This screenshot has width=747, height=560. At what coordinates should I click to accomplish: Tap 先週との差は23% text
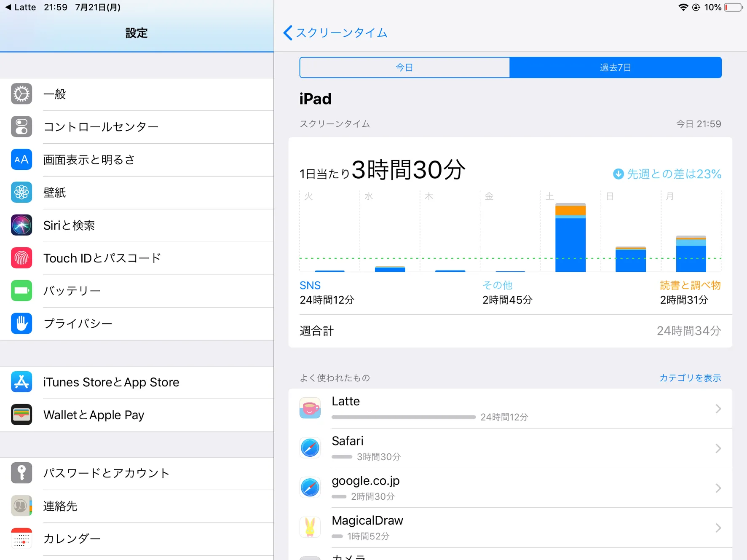click(x=674, y=174)
